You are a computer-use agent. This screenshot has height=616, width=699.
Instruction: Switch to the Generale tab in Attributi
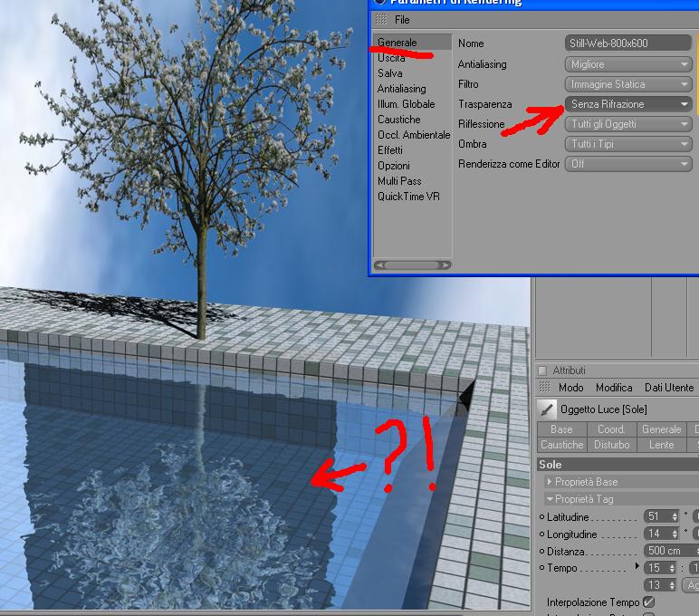[x=662, y=429]
